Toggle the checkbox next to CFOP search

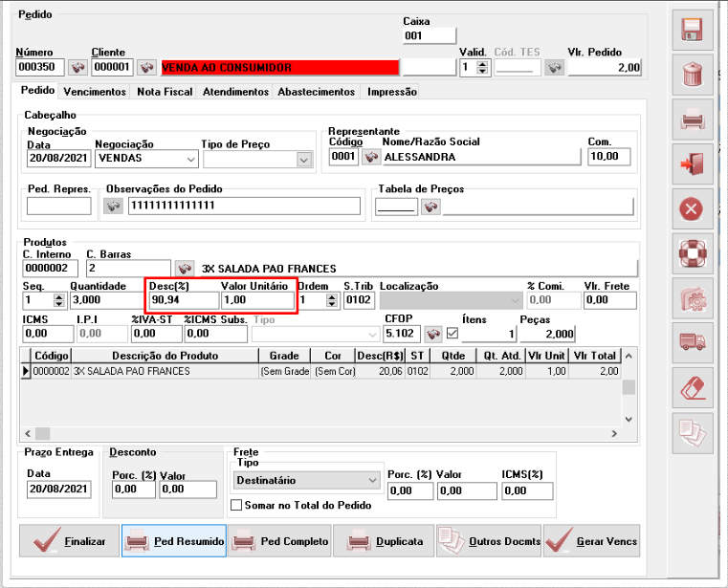452,334
